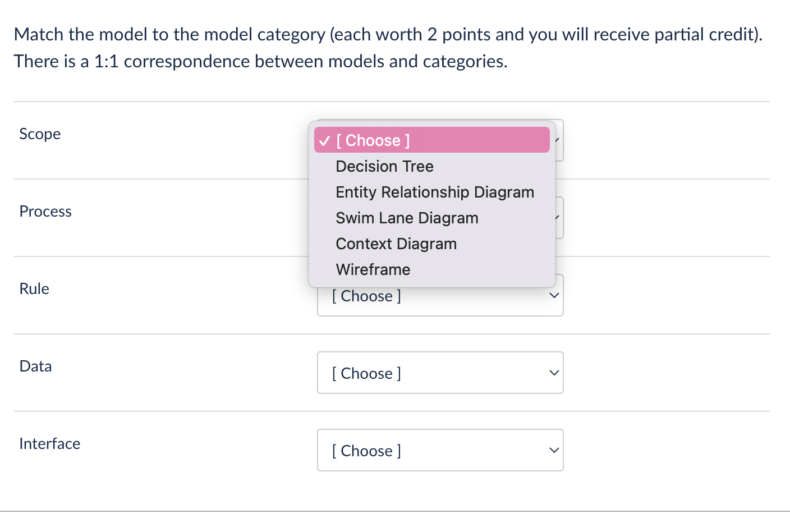Click the chevron on the Data dropdown
The height and width of the screenshot is (532, 790).
pos(554,372)
